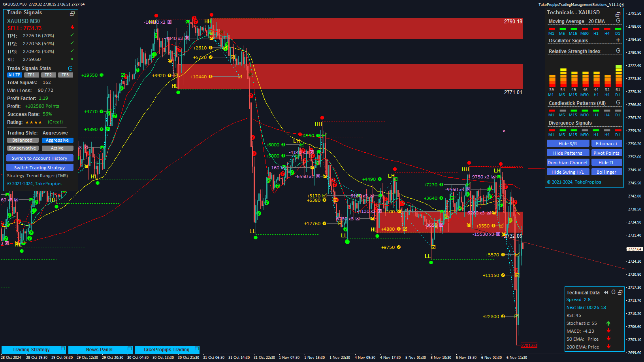Click the rewind arrows icon in Technical Data
This screenshot has height=362, width=644.
(x=606, y=292)
